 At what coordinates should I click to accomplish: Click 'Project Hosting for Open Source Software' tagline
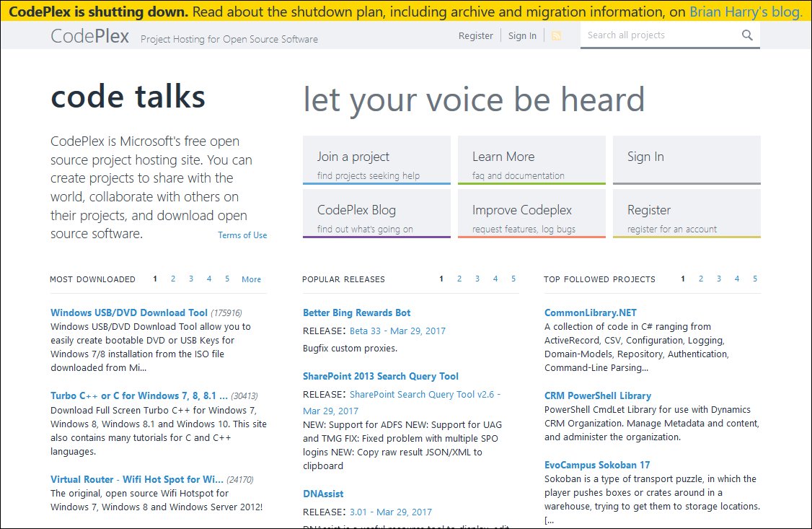229,39
